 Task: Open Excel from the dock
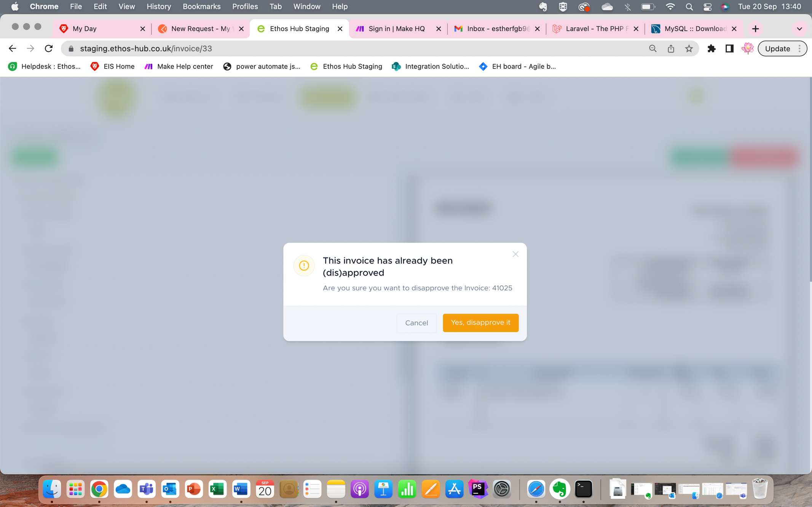217,489
